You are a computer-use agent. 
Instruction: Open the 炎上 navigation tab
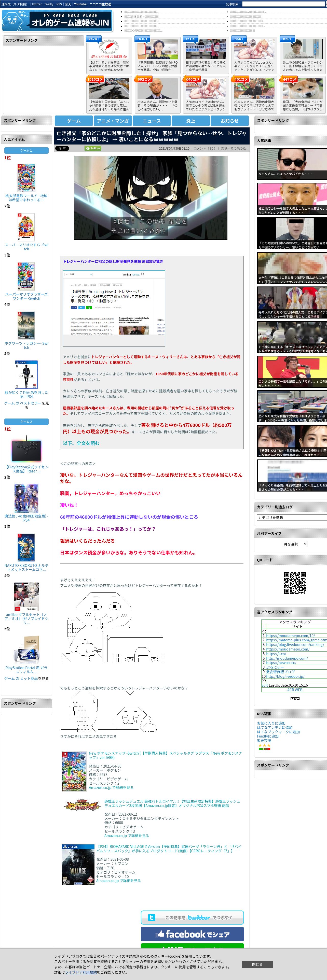click(x=191, y=121)
